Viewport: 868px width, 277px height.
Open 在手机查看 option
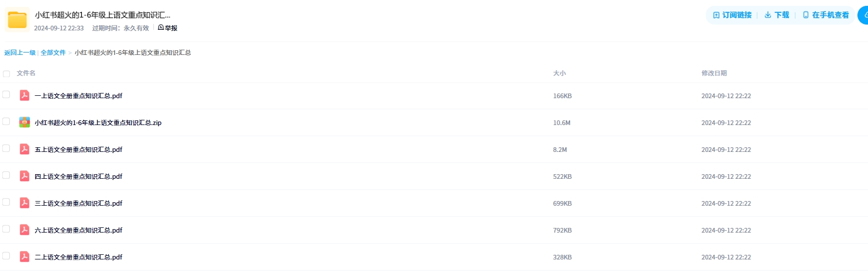tap(825, 15)
